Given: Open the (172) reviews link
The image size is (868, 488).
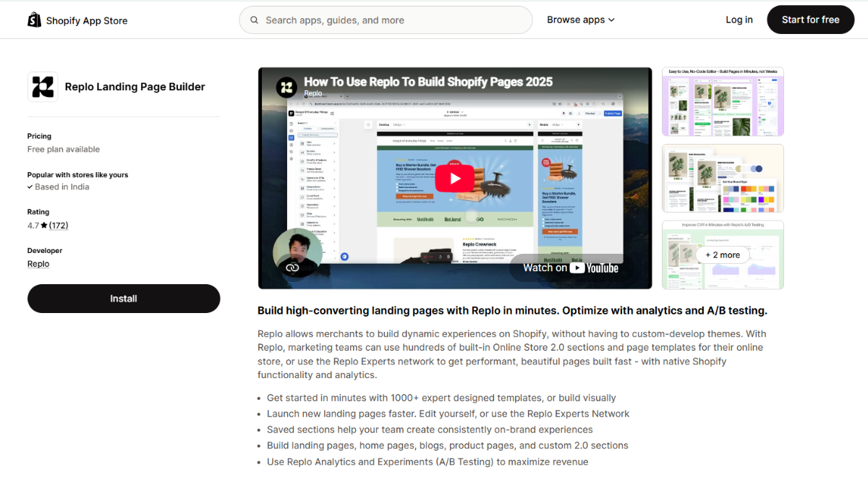Looking at the screenshot, I should click(x=59, y=226).
